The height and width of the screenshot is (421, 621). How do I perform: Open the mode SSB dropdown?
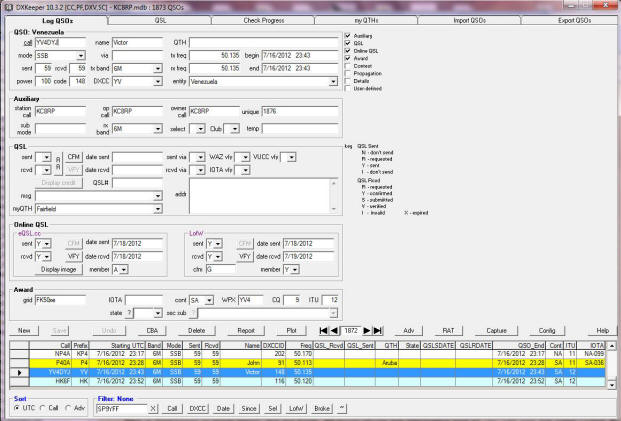pyautogui.click(x=81, y=56)
